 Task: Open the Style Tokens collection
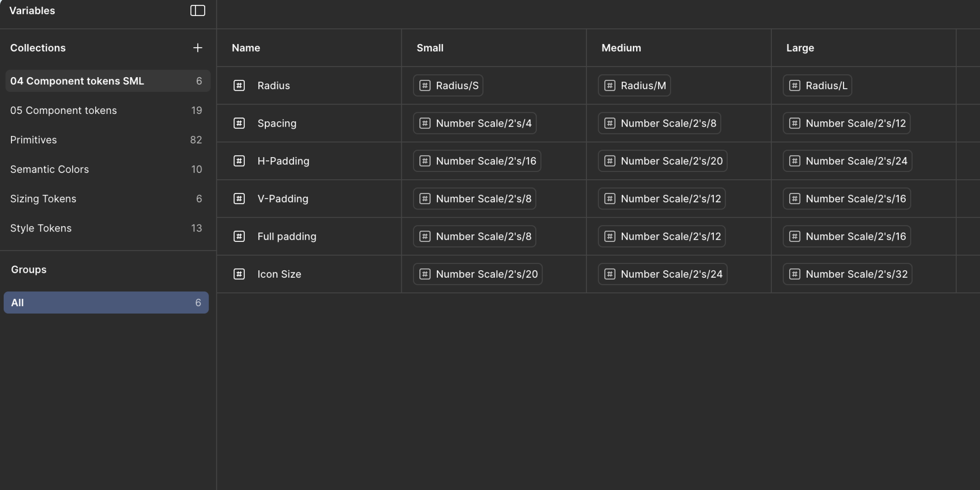point(41,228)
